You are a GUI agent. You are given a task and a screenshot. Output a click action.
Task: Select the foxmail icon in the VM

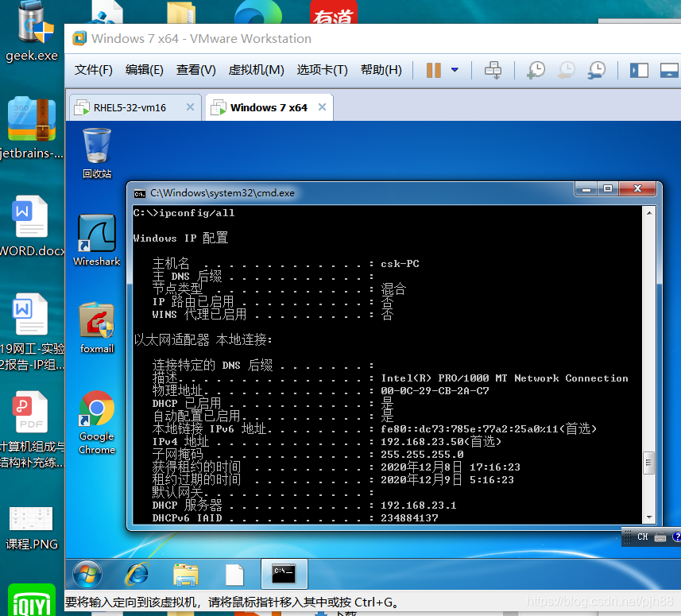[x=97, y=327]
